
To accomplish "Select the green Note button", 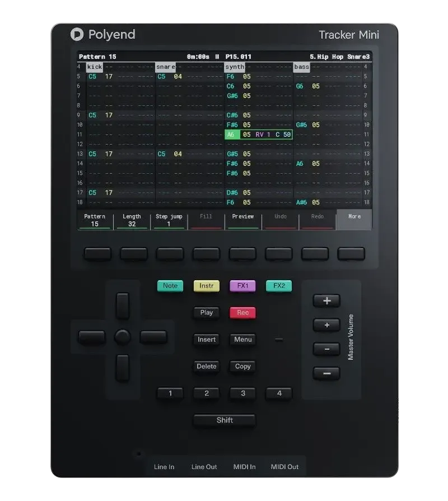I will point(170,286).
